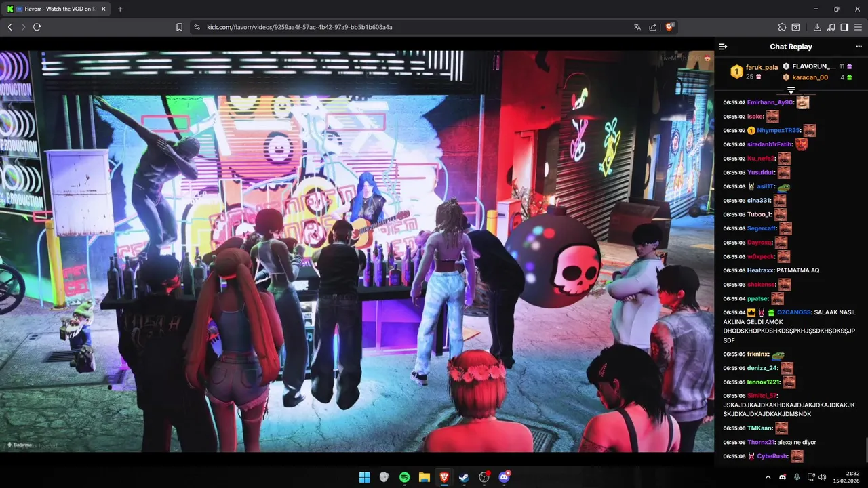Image resolution: width=868 pixels, height=488 pixels.
Task: Click the 'alexa ne diyor' chat message
Action: click(x=797, y=442)
